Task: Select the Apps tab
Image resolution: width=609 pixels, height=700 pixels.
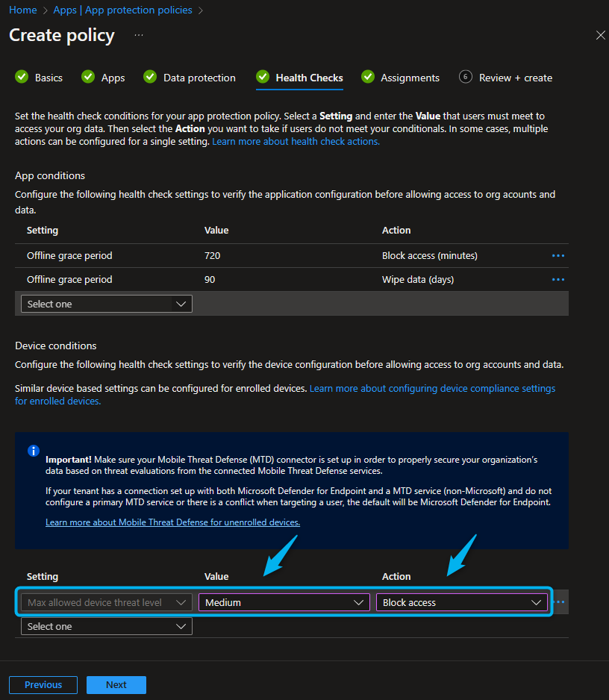Action: point(113,78)
